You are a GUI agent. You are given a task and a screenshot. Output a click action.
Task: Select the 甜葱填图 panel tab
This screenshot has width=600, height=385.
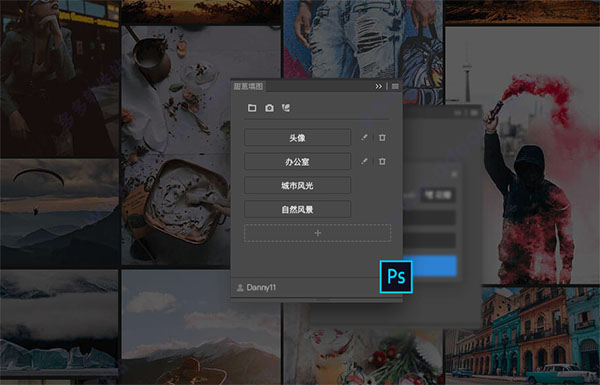(248, 86)
